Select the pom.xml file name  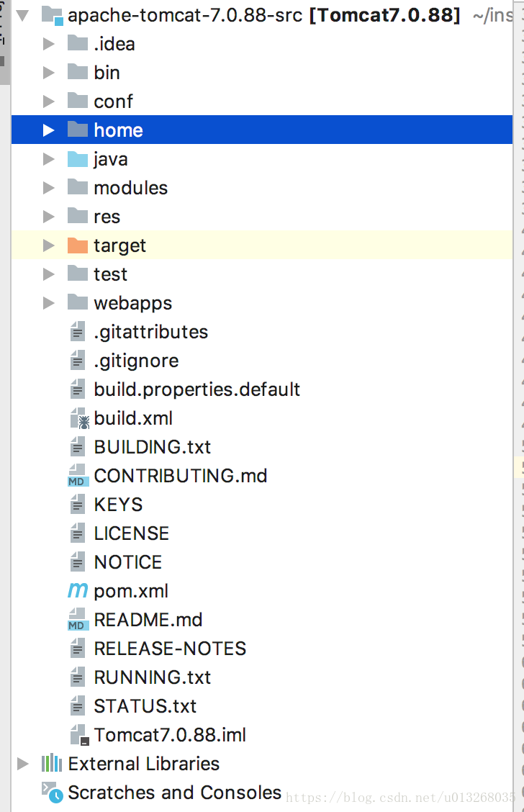click(131, 592)
